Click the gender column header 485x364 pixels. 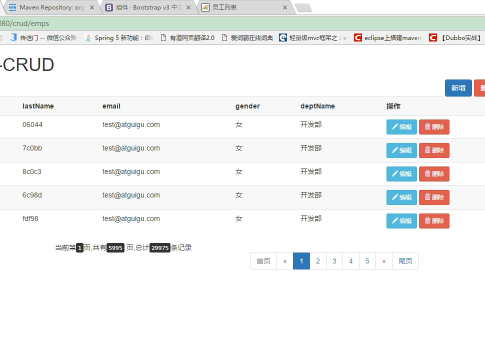[247, 106]
